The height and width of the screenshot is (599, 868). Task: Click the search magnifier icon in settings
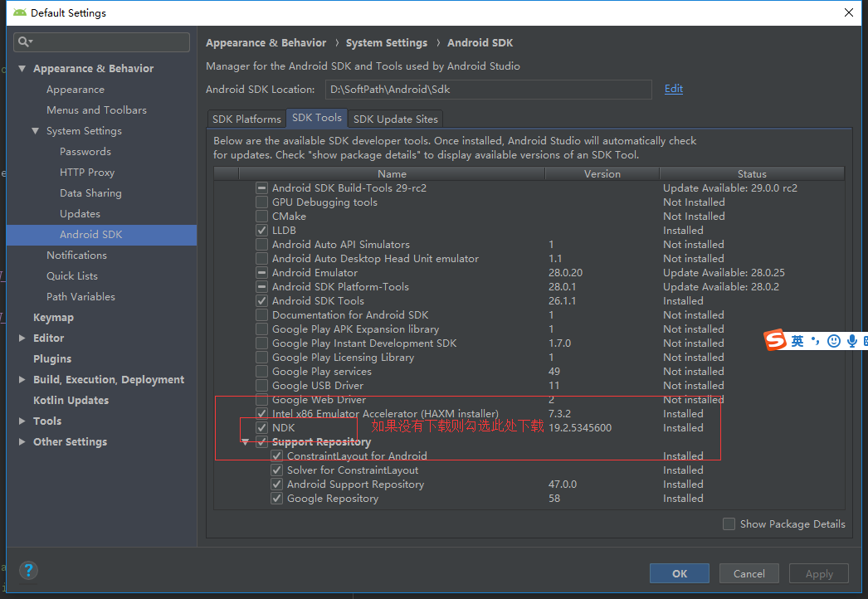pos(25,41)
